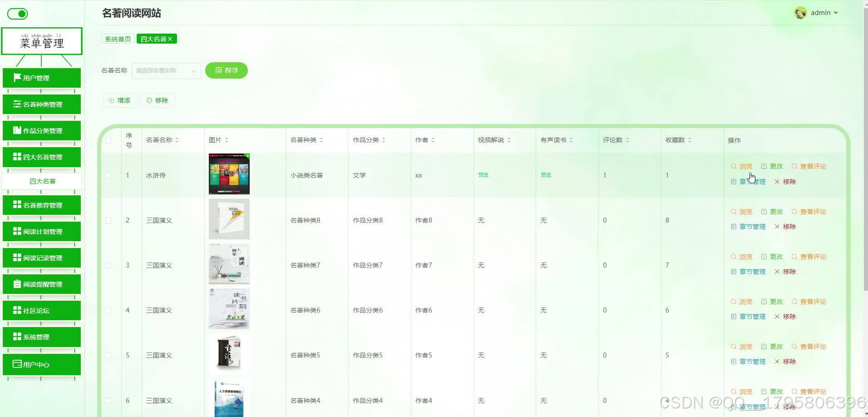Switch to 系统首页 tab
Screen dimensions: 868x417
coord(118,39)
